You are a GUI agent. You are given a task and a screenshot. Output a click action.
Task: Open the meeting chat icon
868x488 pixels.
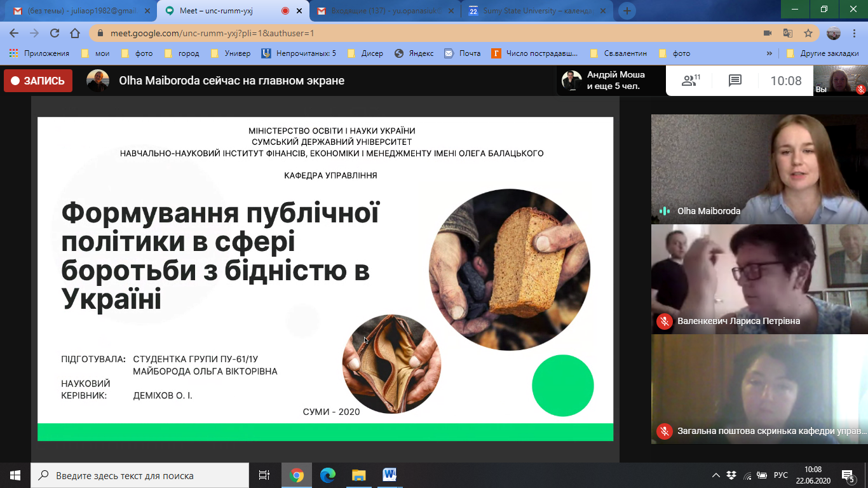tap(735, 81)
